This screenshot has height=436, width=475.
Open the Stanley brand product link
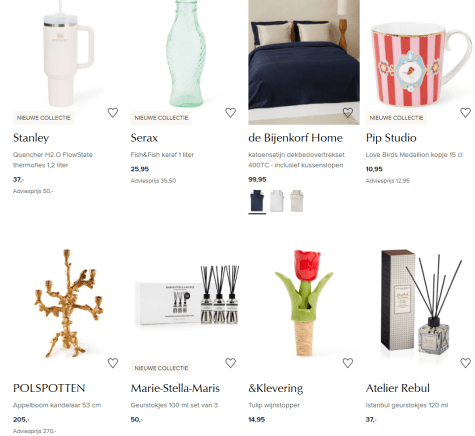coord(31,138)
